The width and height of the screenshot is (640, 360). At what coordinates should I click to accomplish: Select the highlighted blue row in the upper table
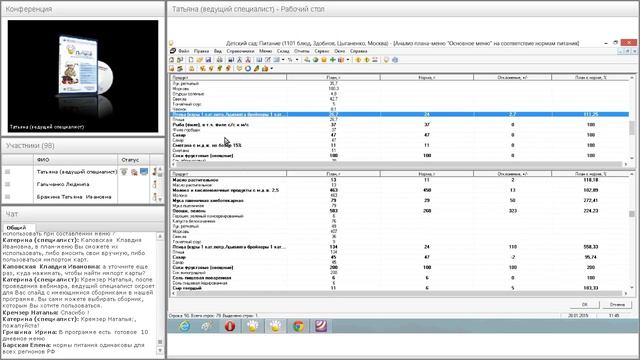click(399, 114)
